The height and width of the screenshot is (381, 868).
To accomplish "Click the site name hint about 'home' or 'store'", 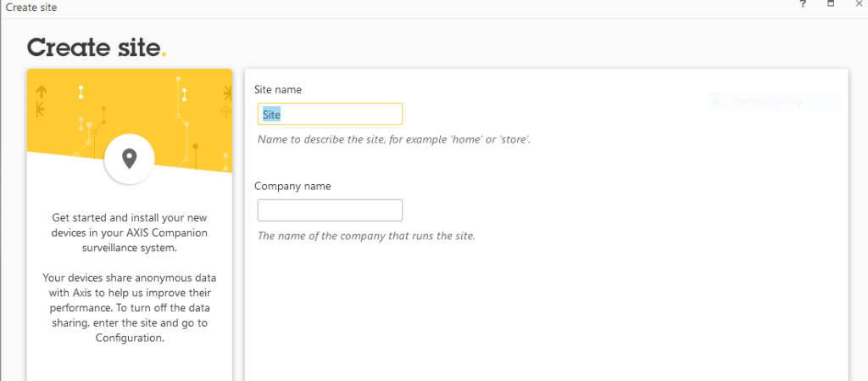I will point(393,139).
